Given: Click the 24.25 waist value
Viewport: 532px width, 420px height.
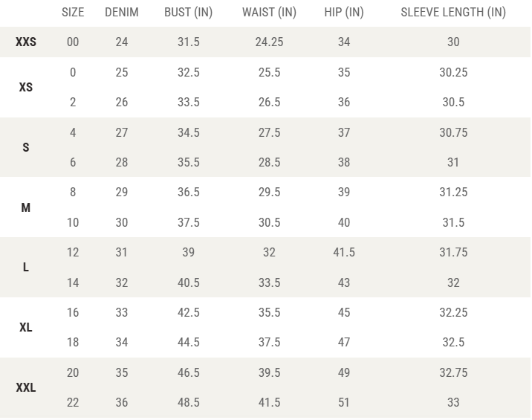Looking at the screenshot, I should tap(269, 42).
